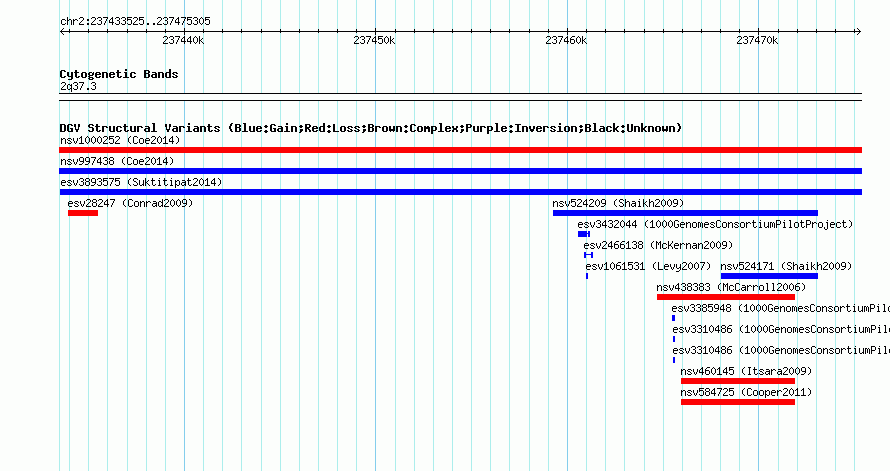Viewport: 890px width, 471px height.
Task: Open nsv438383 (McCarroll2006) label
Action: [731, 287]
